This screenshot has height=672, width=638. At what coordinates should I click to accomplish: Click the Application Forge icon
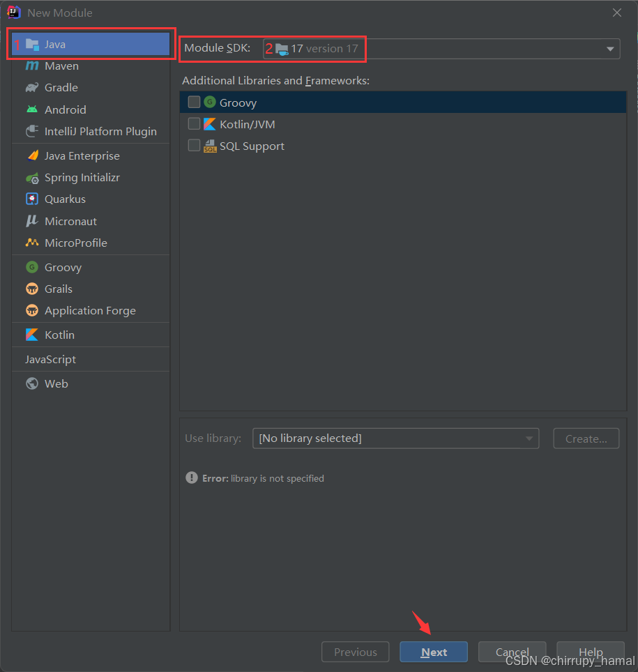point(32,310)
